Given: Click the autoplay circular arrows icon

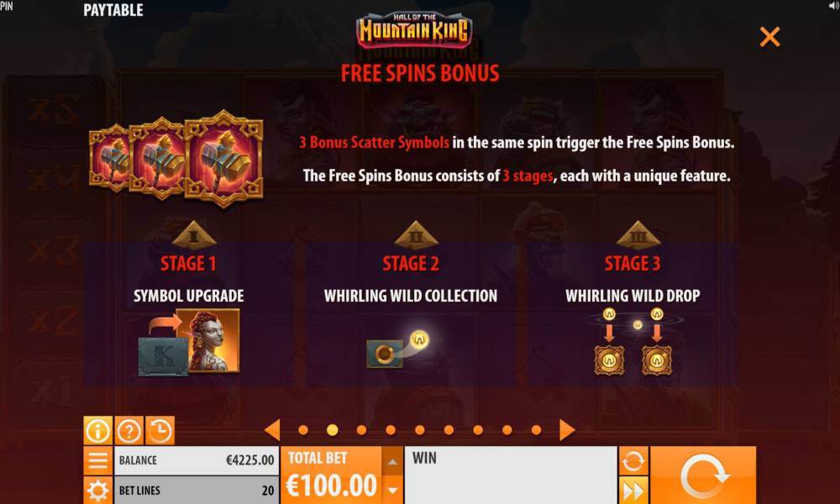Looking at the screenshot, I should pos(633,460).
